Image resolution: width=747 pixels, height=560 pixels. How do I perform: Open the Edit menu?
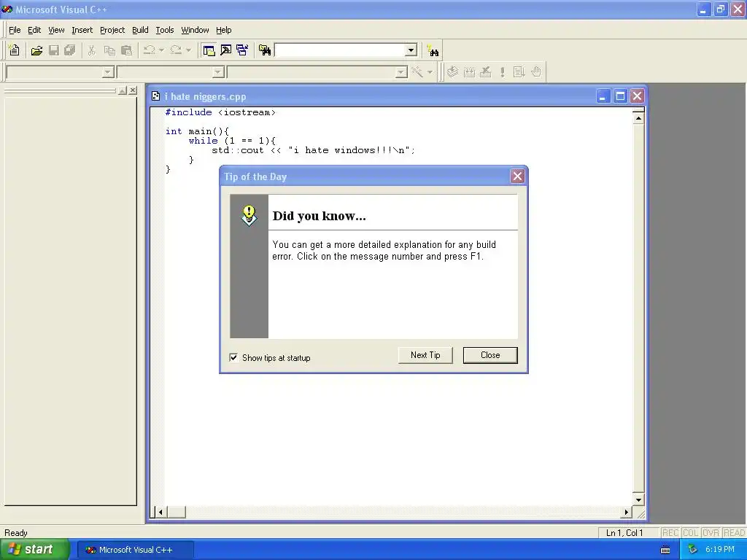[x=34, y=30]
